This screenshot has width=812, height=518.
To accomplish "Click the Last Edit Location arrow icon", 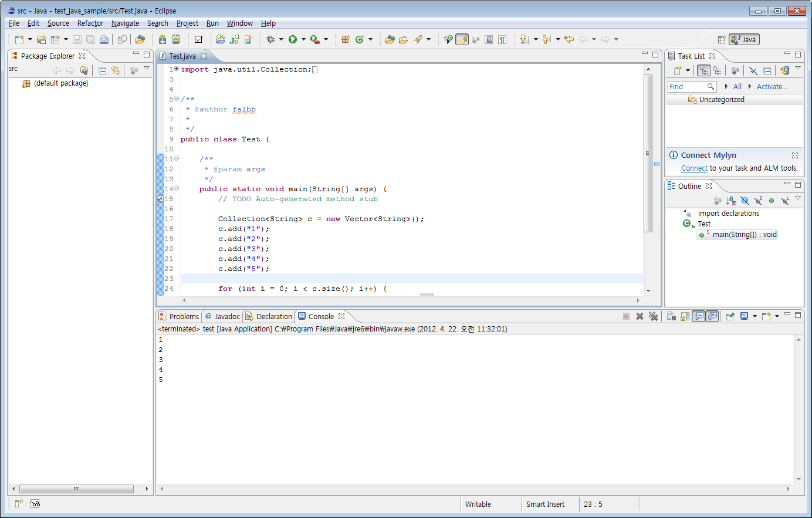I will [x=569, y=39].
